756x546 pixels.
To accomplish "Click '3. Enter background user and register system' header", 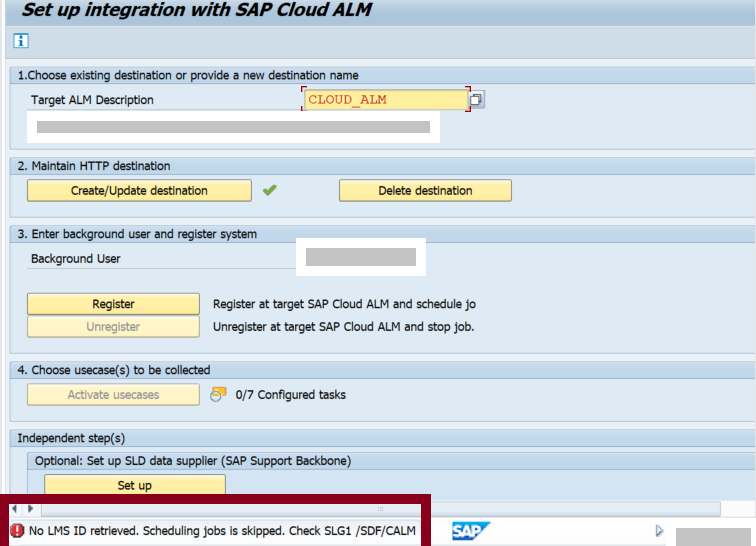I will (137, 234).
